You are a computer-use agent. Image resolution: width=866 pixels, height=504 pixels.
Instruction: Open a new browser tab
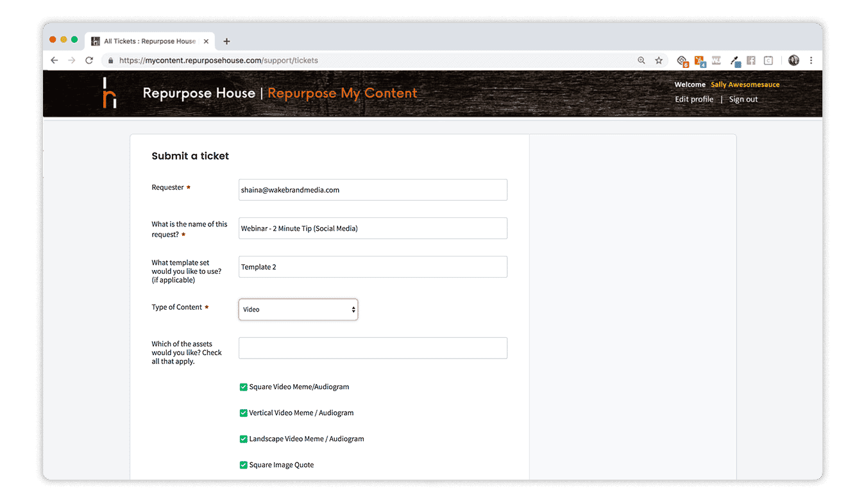[226, 41]
